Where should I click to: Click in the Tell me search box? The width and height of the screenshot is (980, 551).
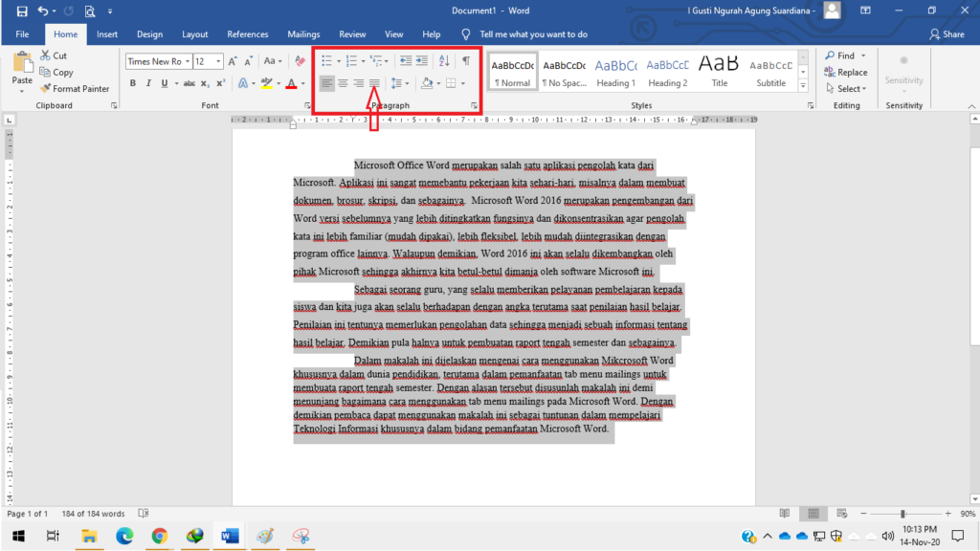click(533, 34)
